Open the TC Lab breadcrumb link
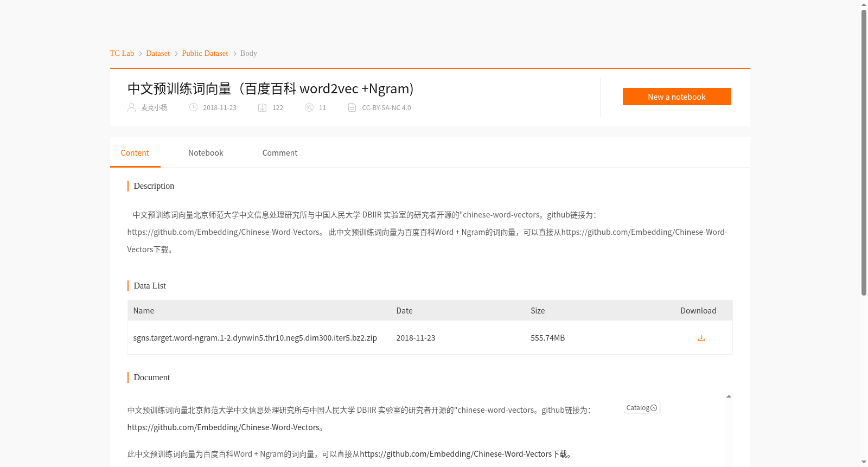This screenshot has width=868, height=467. (122, 53)
